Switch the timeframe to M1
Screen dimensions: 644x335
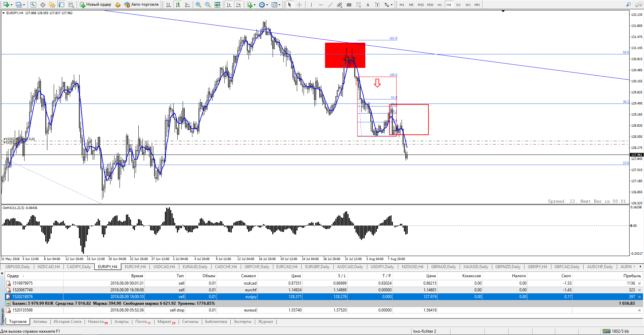pos(402,5)
